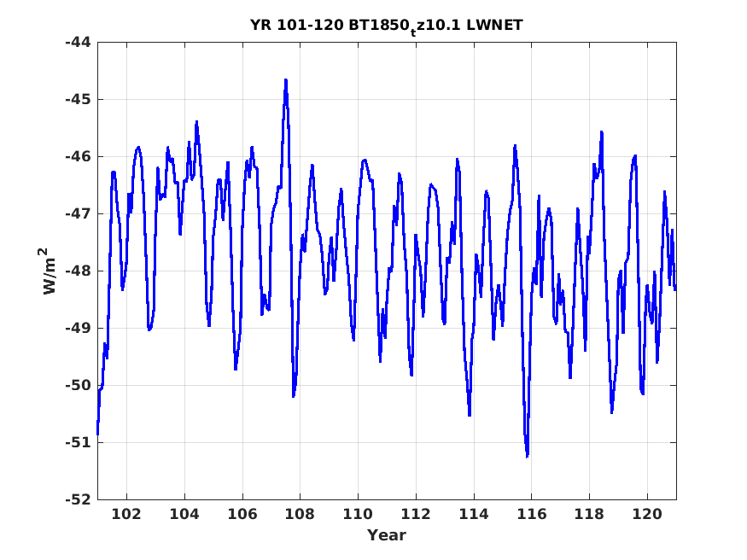
Task: Click the x-axis tick label 106
Action: pyautogui.click(x=242, y=514)
